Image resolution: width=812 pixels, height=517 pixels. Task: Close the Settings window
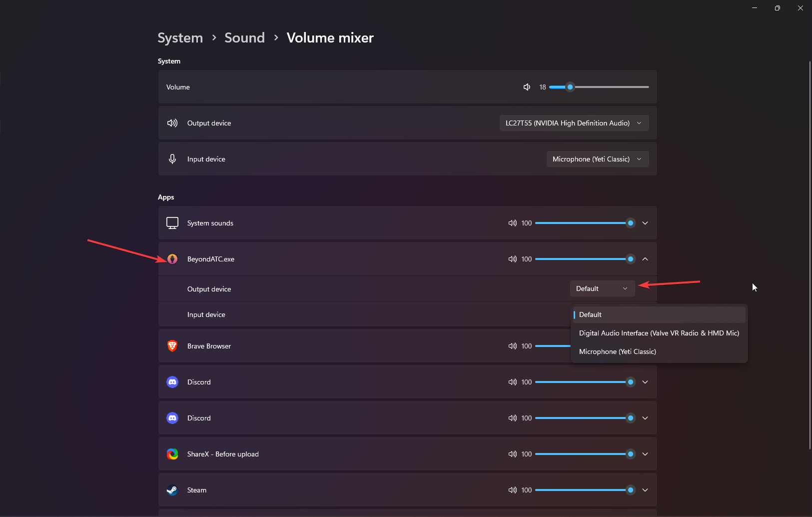click(x=801, y=8)
